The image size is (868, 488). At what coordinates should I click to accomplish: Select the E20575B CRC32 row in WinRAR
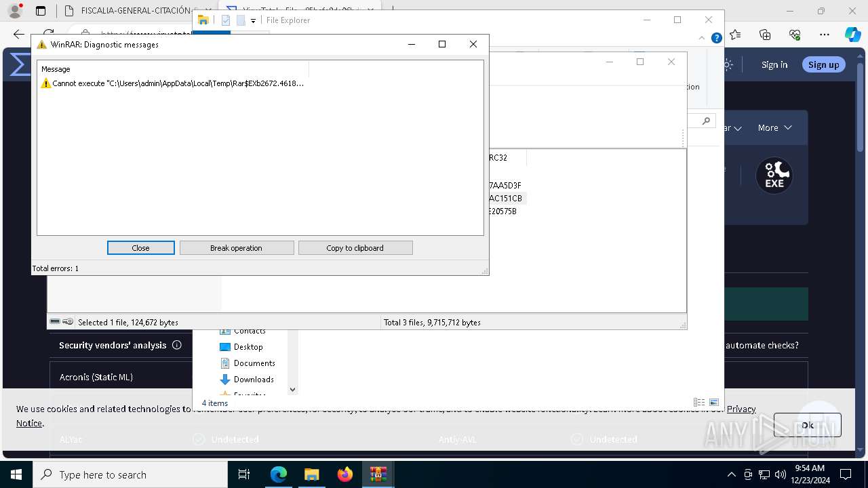[x=503, y=211]
